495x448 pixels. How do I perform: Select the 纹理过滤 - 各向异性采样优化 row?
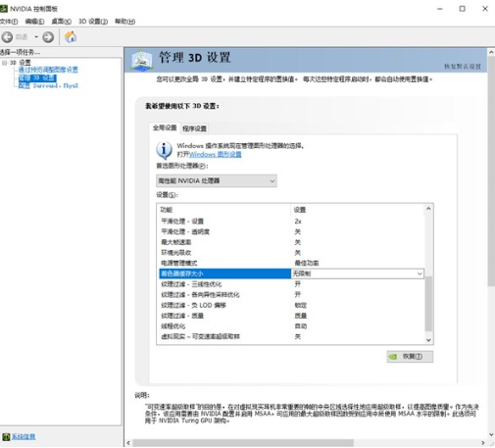292,294
